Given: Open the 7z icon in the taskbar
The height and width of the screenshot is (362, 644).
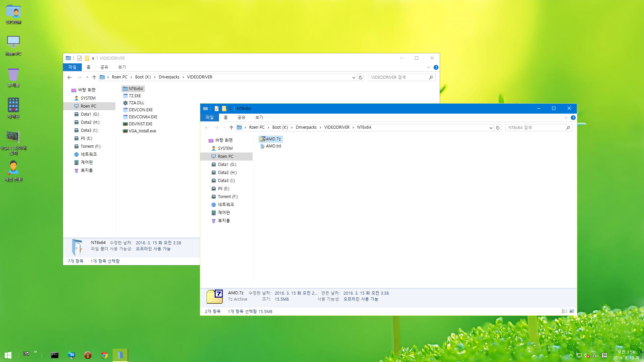Looking at the screenshot, I should click(26, 354).
